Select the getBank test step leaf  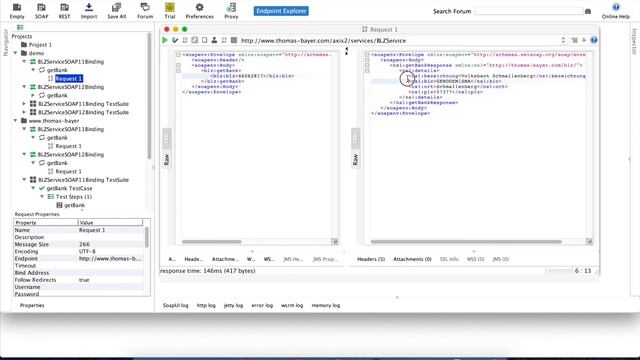tap(75, 205)
